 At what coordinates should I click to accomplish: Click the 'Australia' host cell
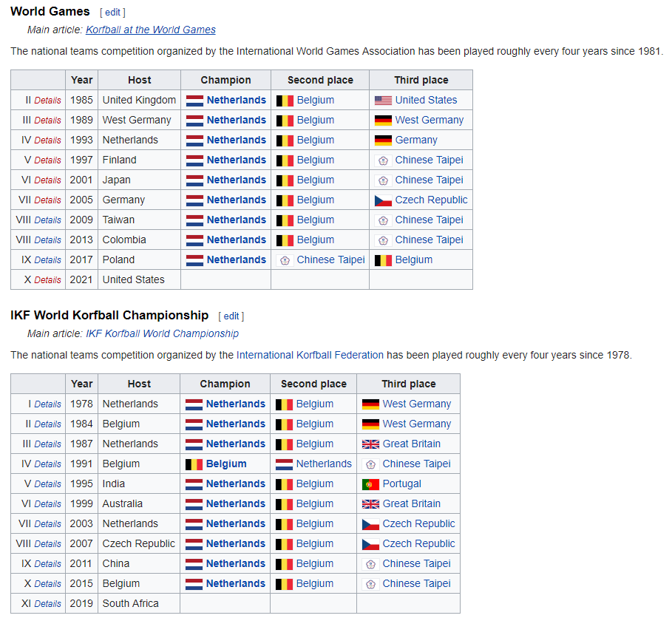[x=139, y=503]
